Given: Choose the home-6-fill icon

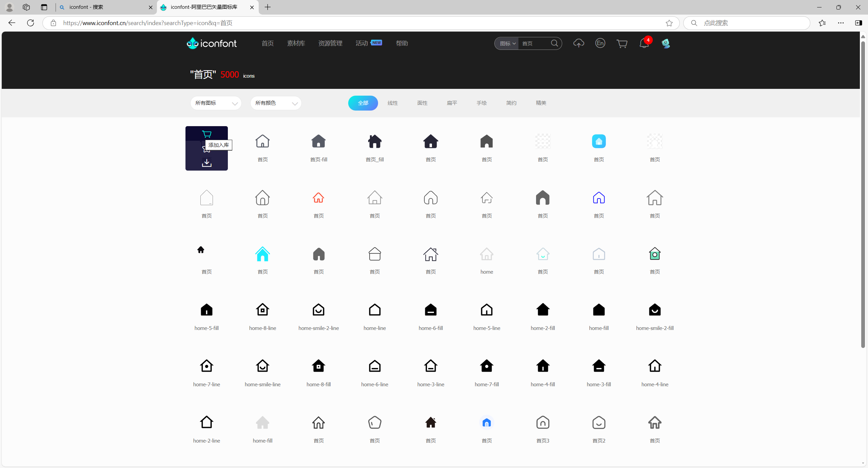Looking at the screenshot, I should pos(431,310).
